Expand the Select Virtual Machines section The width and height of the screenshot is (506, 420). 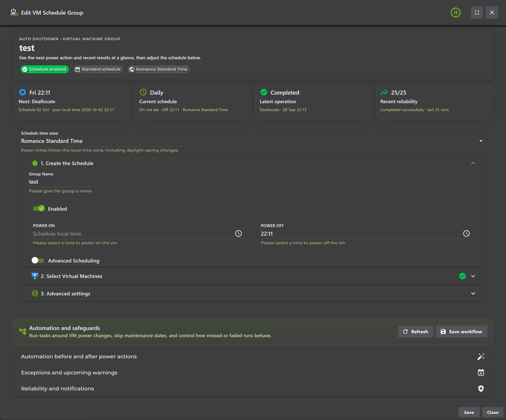click(473, 276)
